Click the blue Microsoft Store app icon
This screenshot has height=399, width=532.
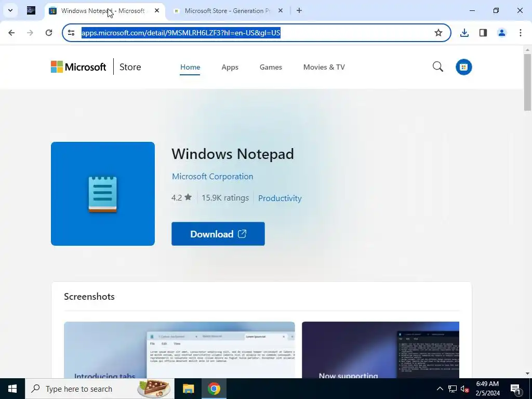[464, 67]
